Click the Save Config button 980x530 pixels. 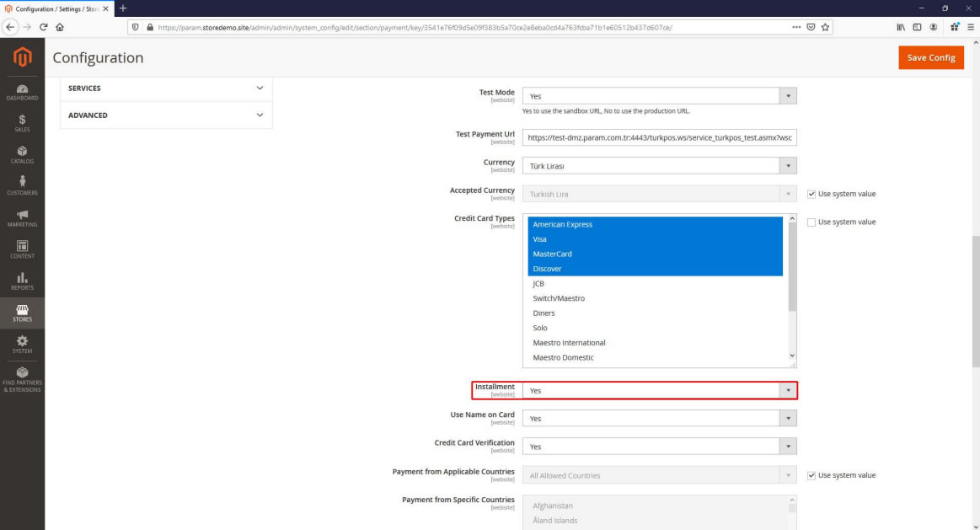[x=930, y=57]
